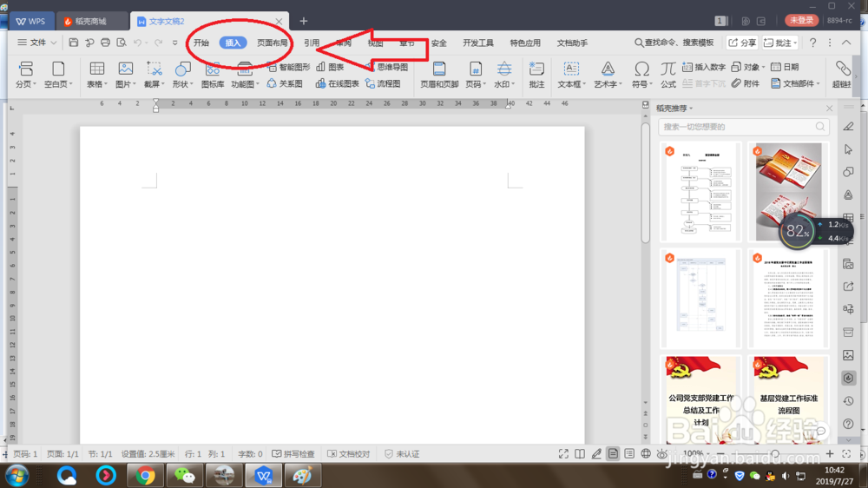Viewport: 868px width, 488px height.
Task: Click the zoom out minus icon
Action: 720,453
